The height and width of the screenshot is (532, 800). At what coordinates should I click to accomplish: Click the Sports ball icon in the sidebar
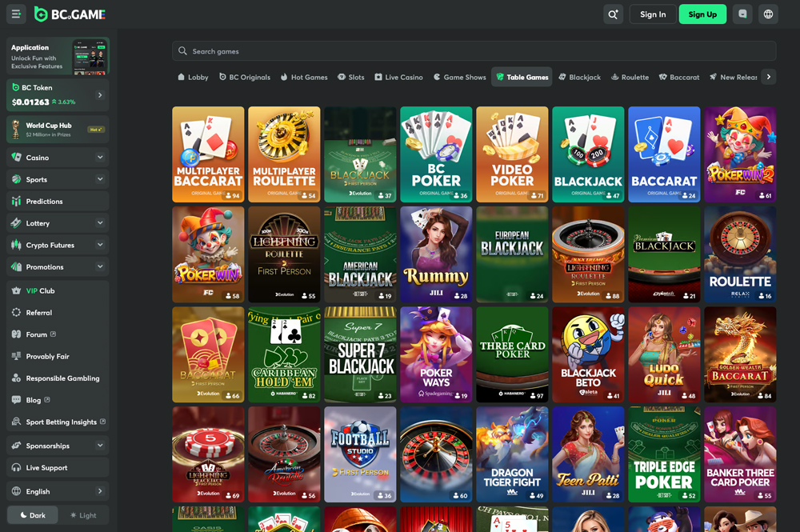click(16, 179)
